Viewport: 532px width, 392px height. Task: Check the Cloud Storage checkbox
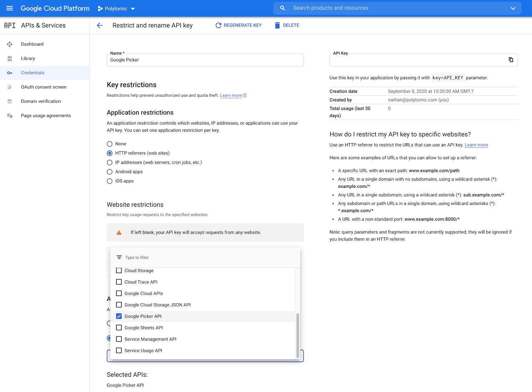[x=119, y=271]
